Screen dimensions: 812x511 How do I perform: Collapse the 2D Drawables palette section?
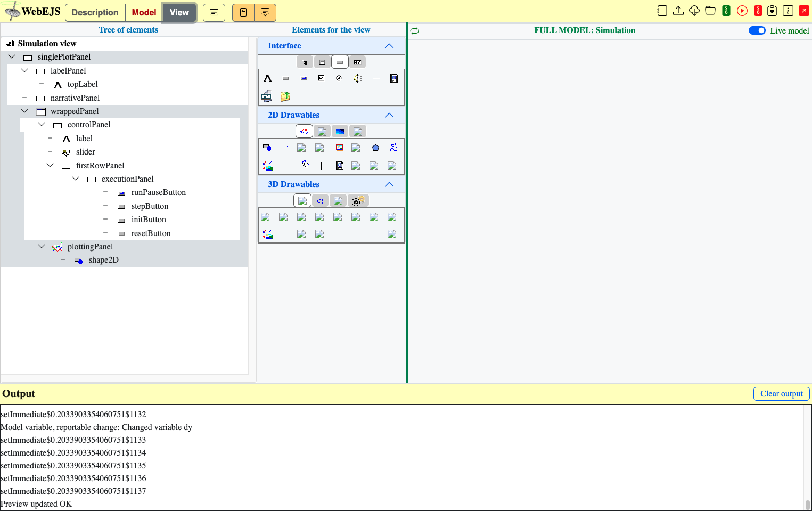pyautogui.click(x=389, y=115)
